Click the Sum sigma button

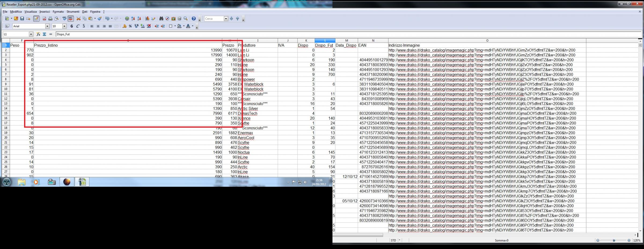(45, 34)
